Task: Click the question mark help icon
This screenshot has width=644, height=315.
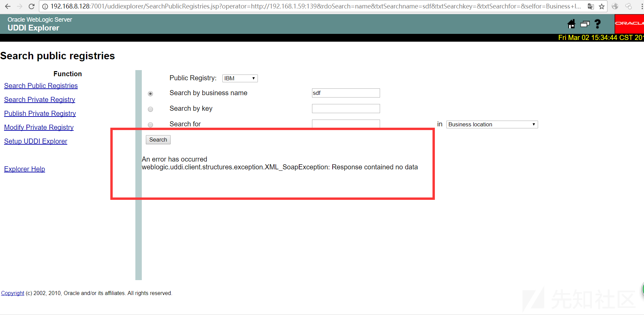Action: coord(598,24)
